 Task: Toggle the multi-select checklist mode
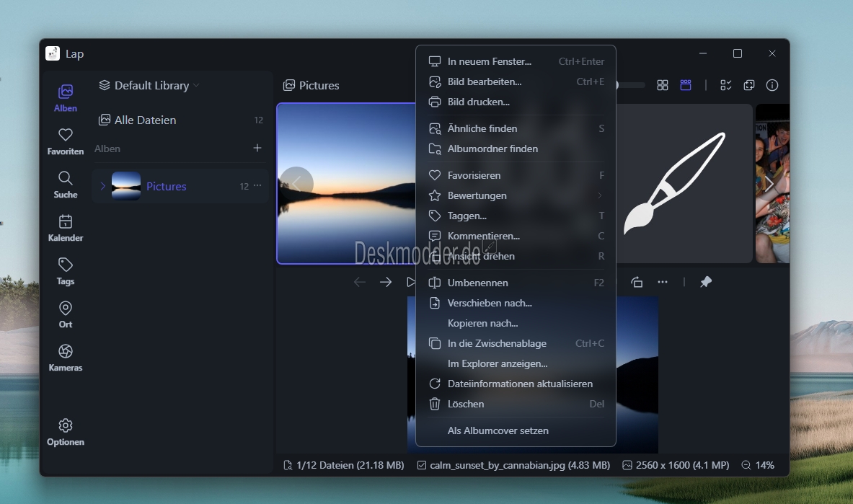pyautogui.click(x=726, y=85)
